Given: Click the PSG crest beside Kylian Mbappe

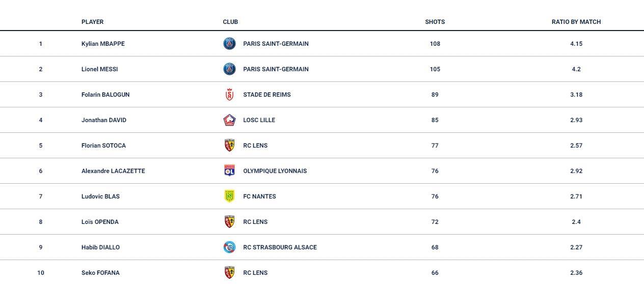Looking at the screenshot, I should point(229,44).
